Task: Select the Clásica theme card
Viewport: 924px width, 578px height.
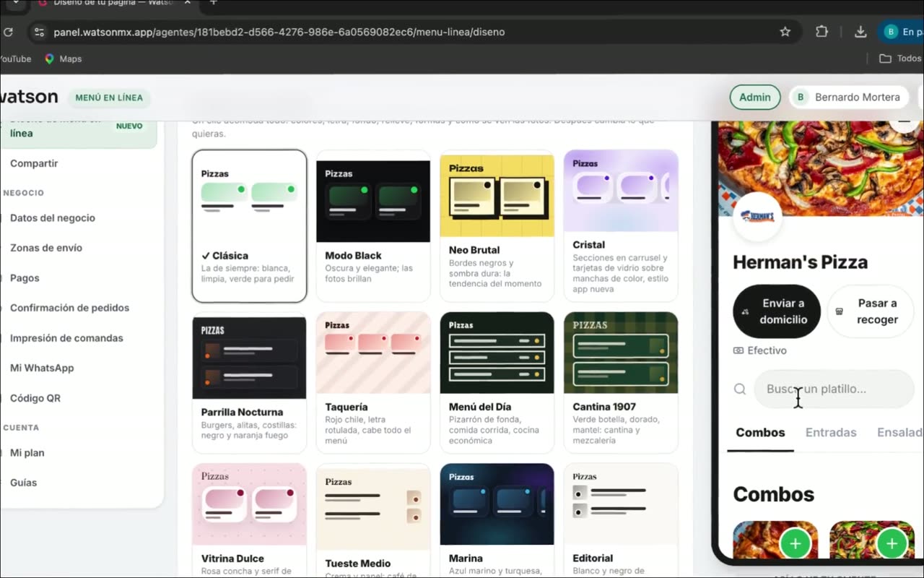Action: point(249,225)
